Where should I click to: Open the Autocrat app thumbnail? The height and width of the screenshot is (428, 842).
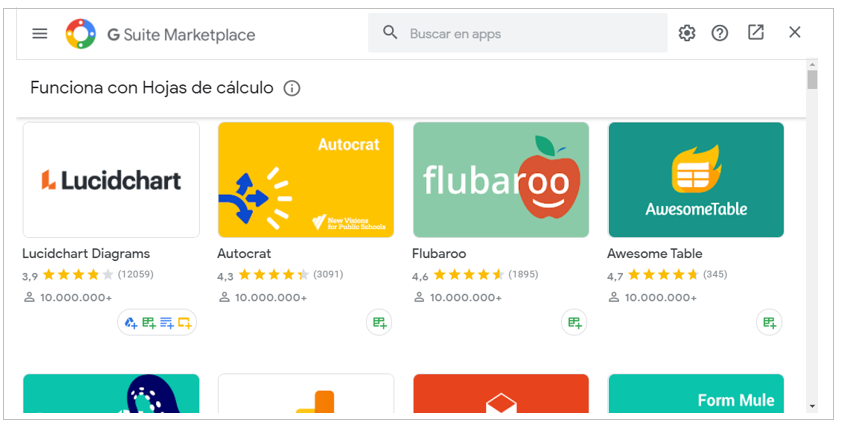[306, 180]
